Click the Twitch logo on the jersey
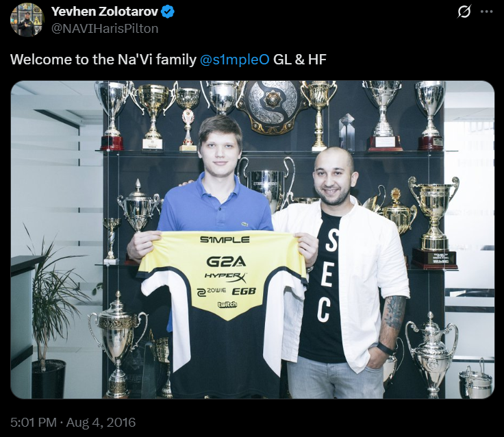Viewport: 504px width, 437px height. pos(227,305)
